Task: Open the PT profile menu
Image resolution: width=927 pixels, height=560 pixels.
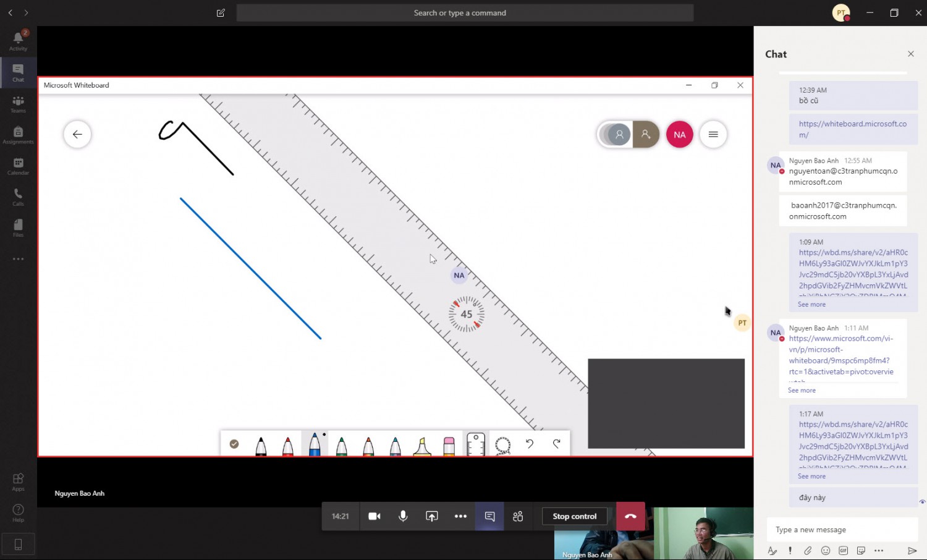Action: coord(841,12)
